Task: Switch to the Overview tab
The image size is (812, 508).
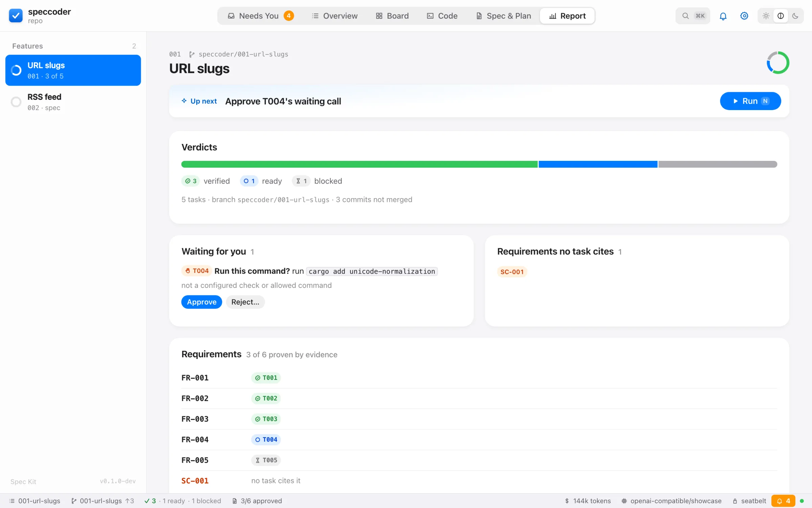Action: coord(335,16)
